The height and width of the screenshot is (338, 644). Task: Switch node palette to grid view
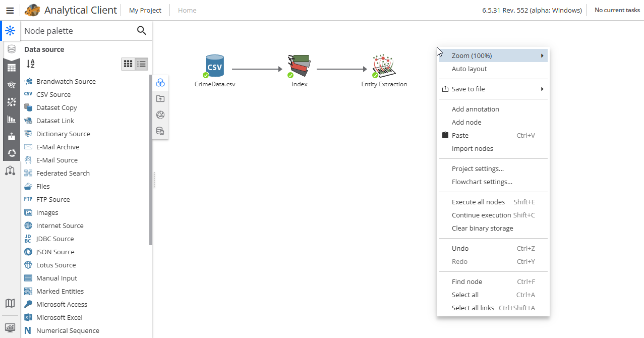128,64
